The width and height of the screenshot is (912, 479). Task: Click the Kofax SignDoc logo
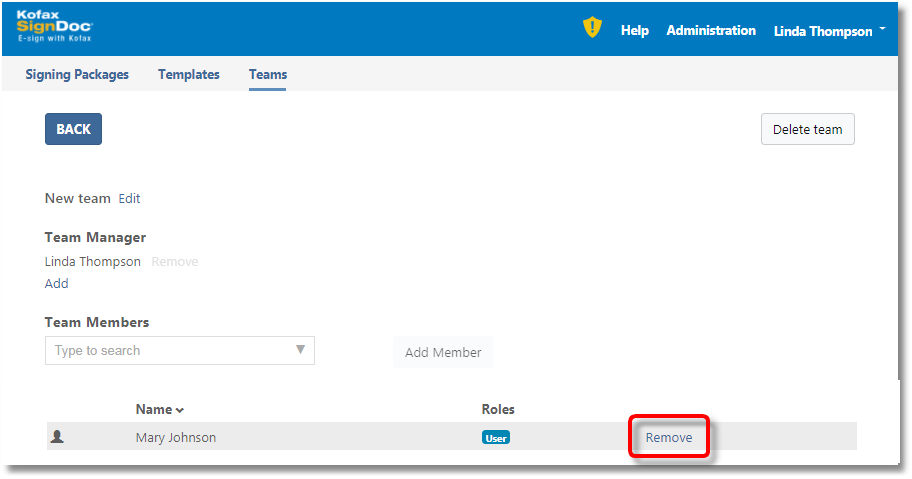tap(54, 27)
